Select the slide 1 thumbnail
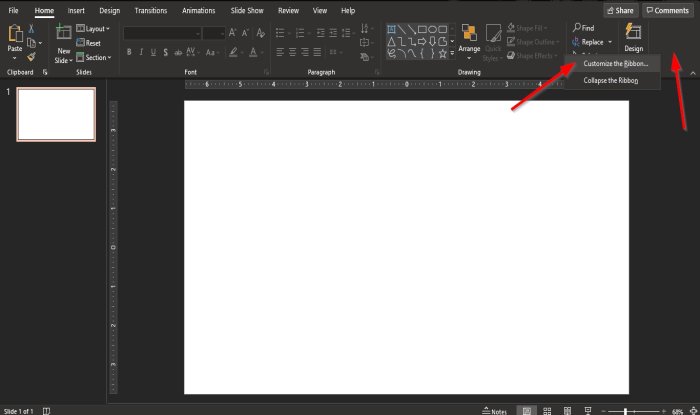 [x=57, y=114]
